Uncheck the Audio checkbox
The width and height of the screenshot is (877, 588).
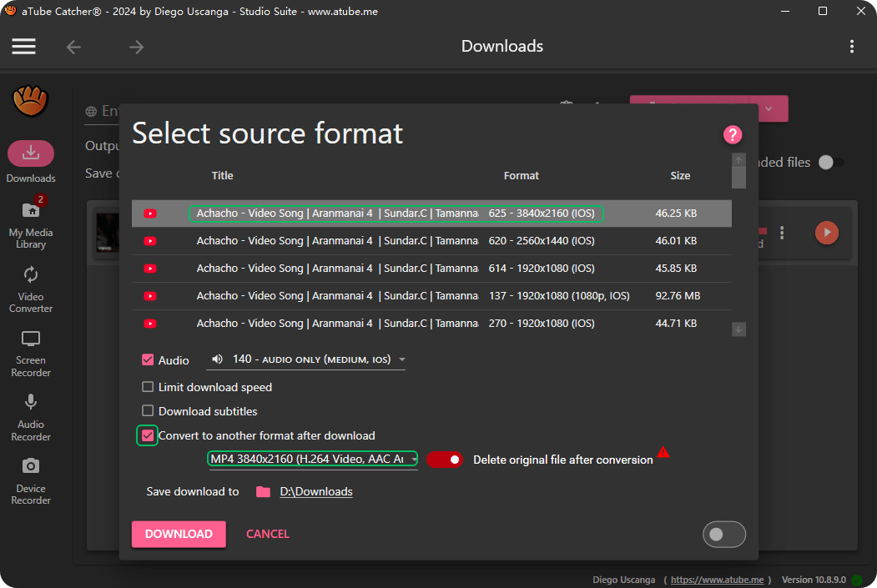pyautogui.click(x=148, y=360)
